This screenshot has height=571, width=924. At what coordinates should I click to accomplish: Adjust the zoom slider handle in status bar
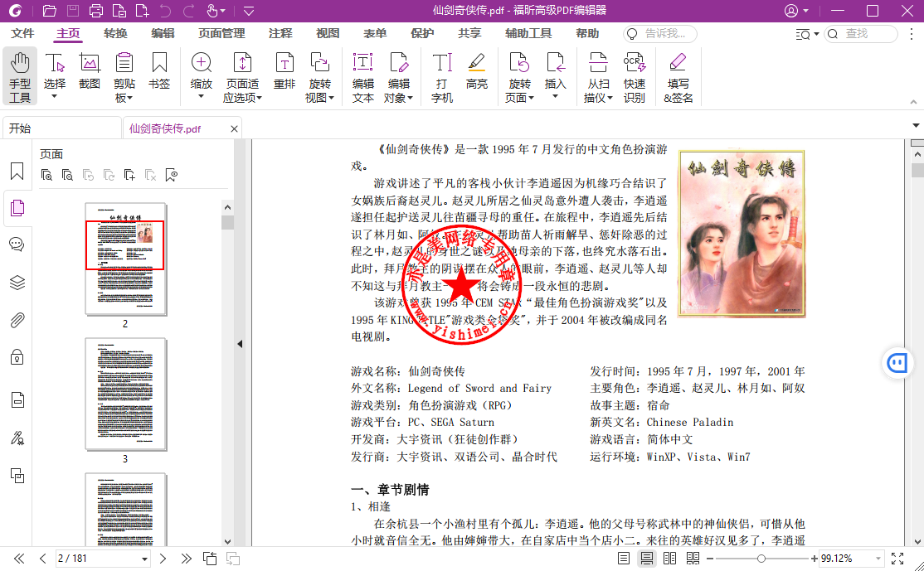pyautogui.click(x=761, y=559)
